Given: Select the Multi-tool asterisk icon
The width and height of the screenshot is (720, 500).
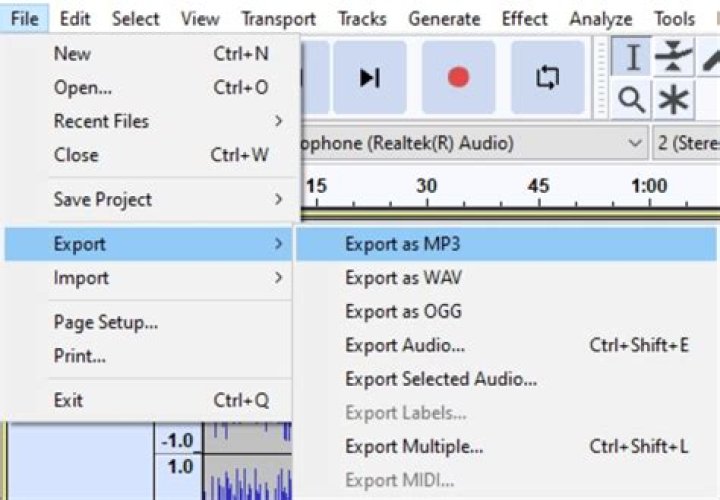Looking at the screenshot, I should click(673, 100).
